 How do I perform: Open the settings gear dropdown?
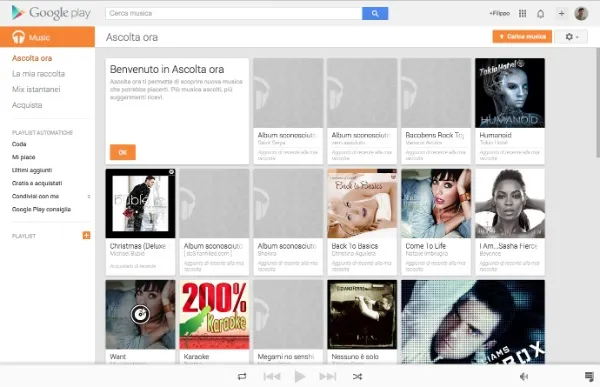click(572, 37)
